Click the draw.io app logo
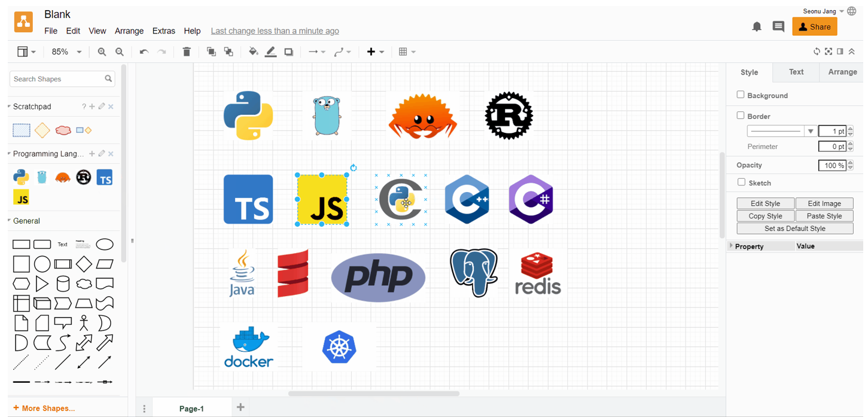The image size is (868, 417). point(24,22)
